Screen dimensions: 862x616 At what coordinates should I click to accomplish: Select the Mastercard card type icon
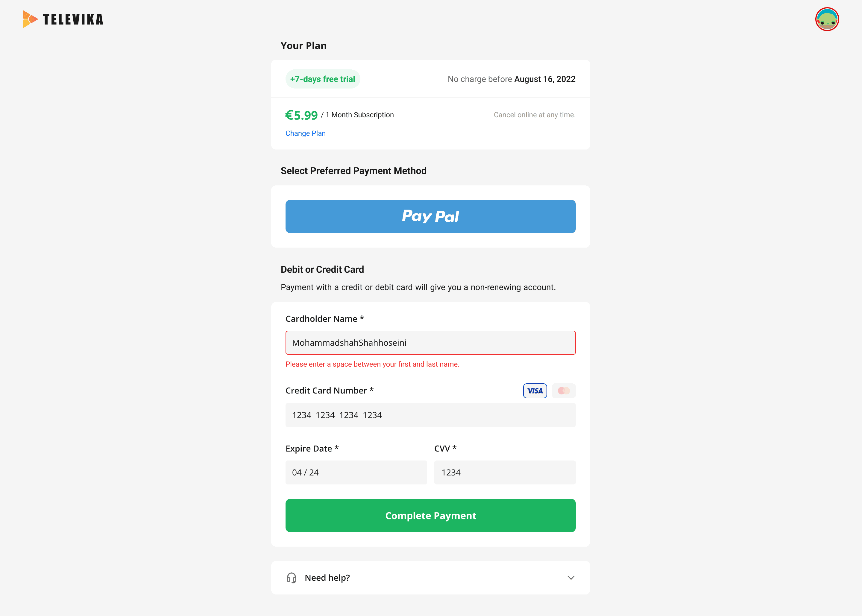(564, 391)
